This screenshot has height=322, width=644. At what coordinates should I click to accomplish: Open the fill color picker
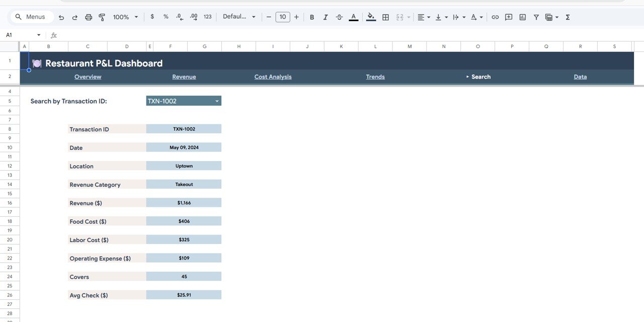pos(371,17)
